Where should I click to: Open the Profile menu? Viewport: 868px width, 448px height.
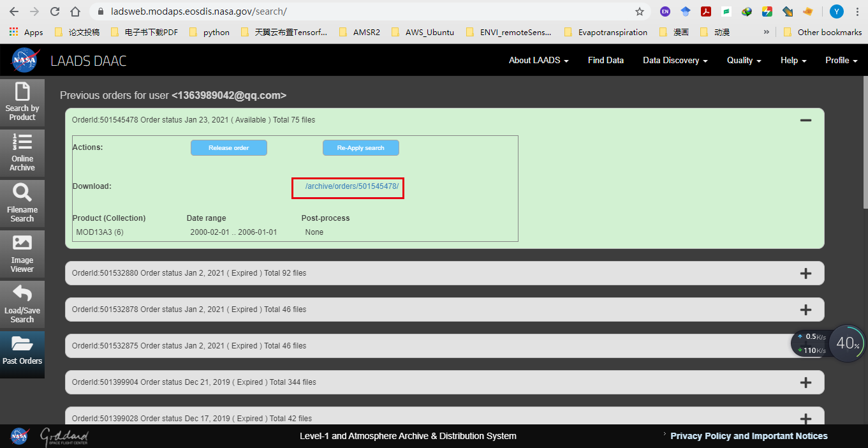click(841, 60)
